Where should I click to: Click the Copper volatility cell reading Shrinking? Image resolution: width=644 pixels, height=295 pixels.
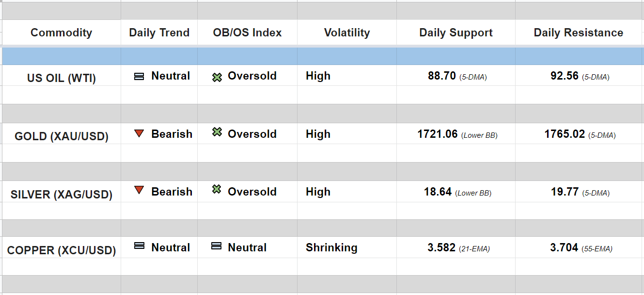pyautogui.click(x=331, y=247)
